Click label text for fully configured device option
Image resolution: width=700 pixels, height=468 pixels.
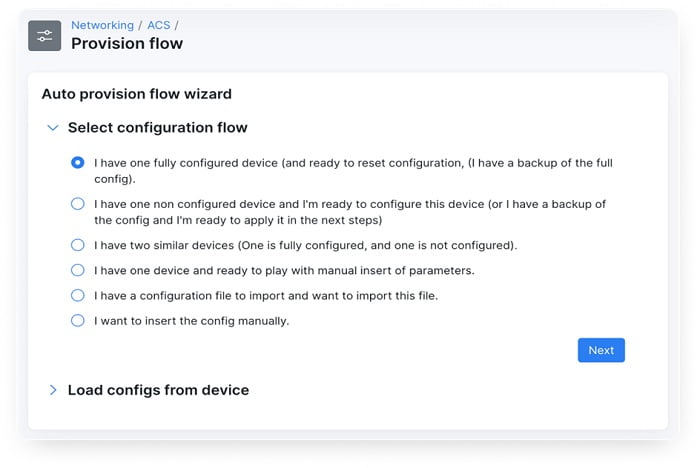[350, 163]
